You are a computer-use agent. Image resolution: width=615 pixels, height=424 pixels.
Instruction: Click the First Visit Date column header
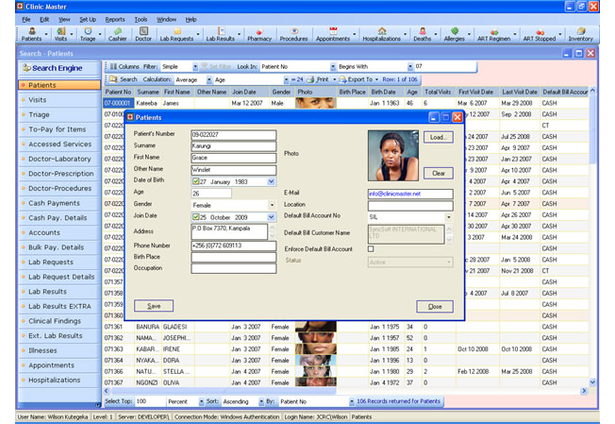(477, 92)
